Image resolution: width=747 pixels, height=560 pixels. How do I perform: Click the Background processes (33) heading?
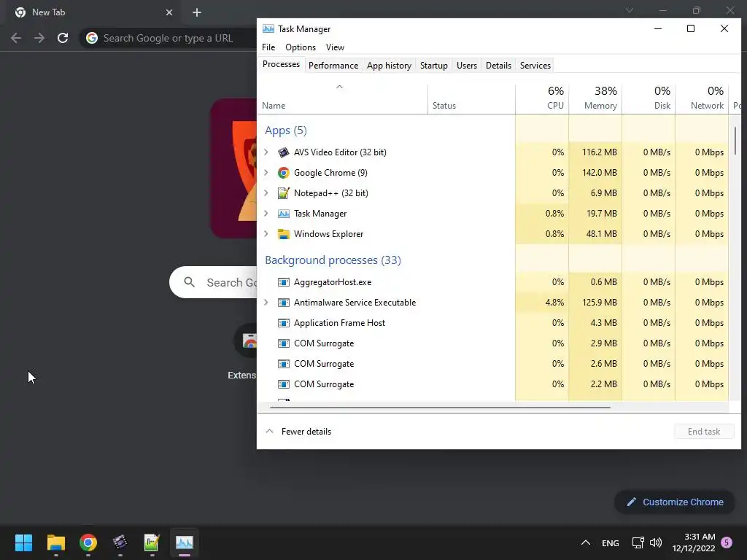pyautogui.click(x=333, y=260)
